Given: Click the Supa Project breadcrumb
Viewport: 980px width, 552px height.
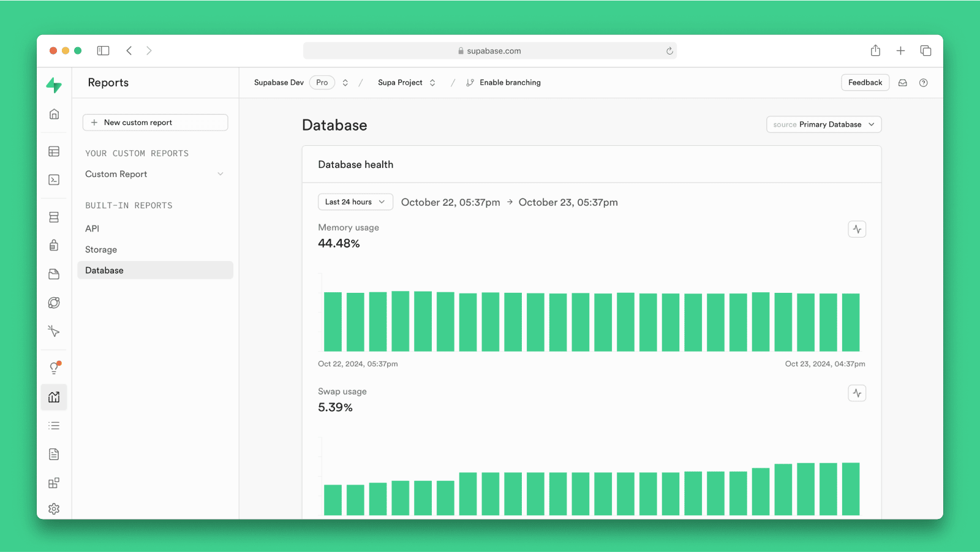Looking at the screenshot, I should 400,83.
